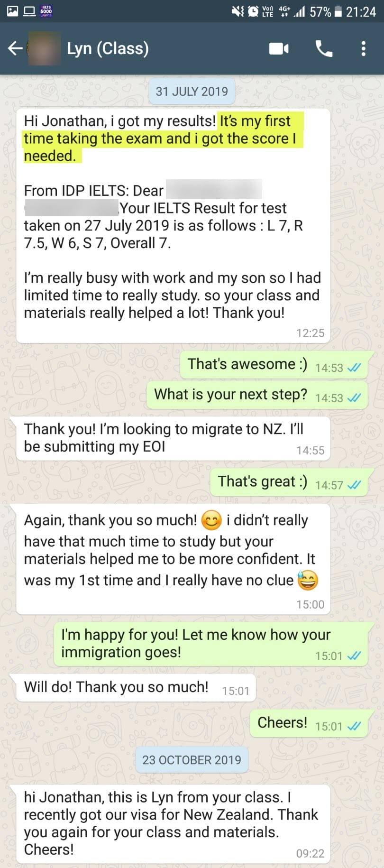The height and width of the screenshot is (868, 384).
Task: Tap the battery indicator in status bar
Action: click(338, 11)
